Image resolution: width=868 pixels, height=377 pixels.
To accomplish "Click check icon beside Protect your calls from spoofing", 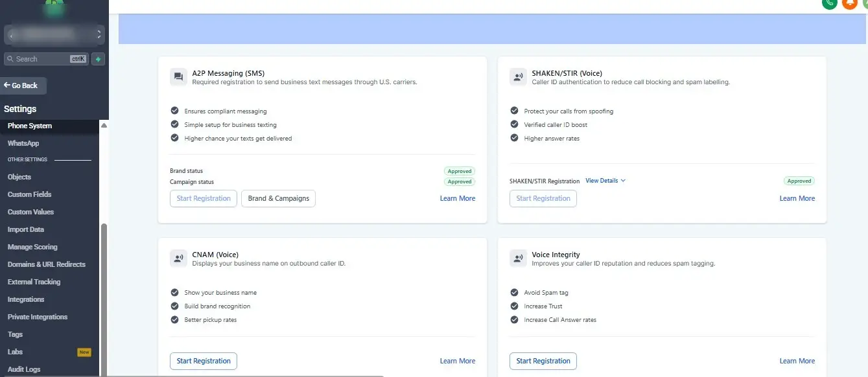I will pos(514,111).
